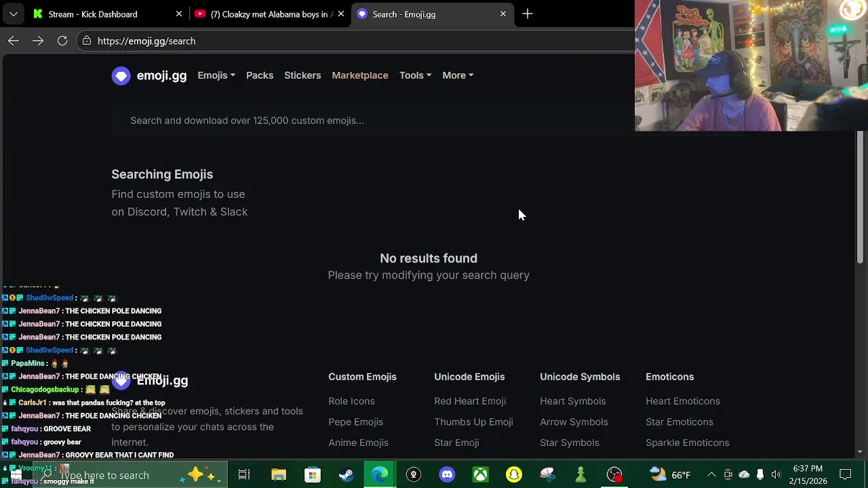Open the Sparkle Emoticons link
The height and width of the screenshot is (488, 868).
click(x=688, y=443)
